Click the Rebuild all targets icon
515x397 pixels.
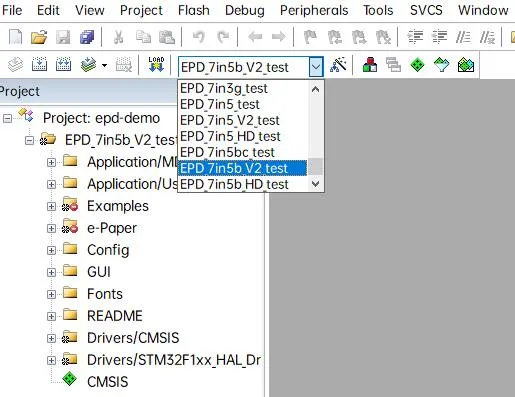(x=63, y=64)
